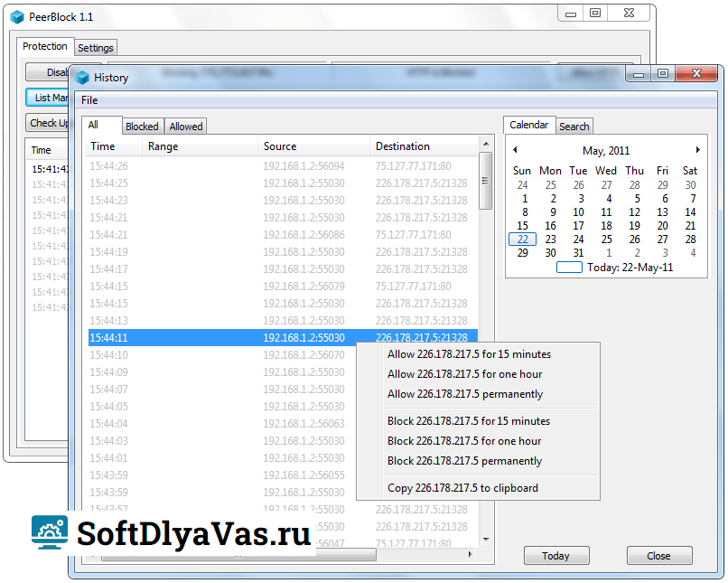Sort by the Time column header
This screenshot has width=728, height=583.
pos(113,146)
